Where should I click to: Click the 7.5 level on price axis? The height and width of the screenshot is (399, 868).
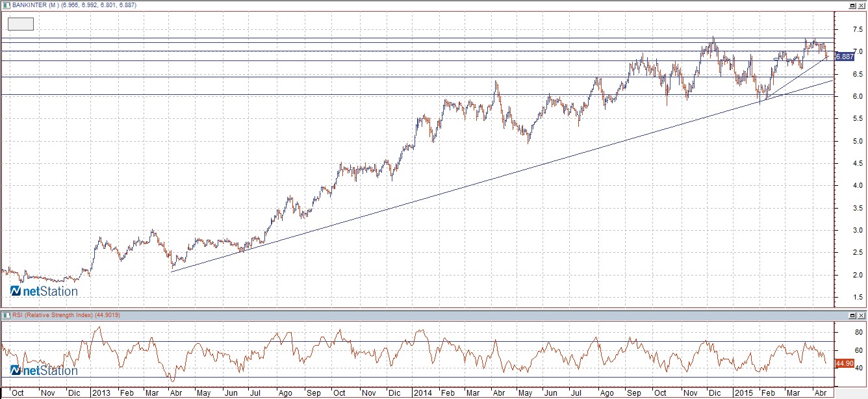(x=858, y=29)
